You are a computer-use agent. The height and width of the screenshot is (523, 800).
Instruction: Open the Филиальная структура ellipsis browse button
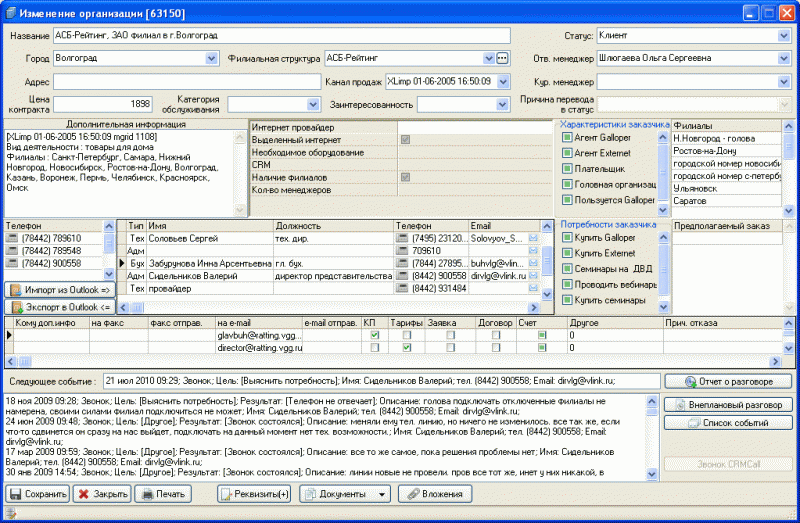(x=502, y=58)
